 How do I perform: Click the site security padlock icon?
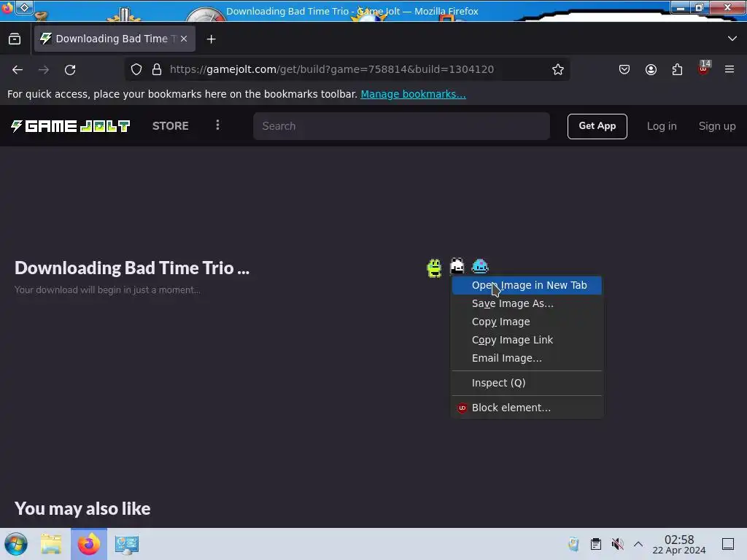(x=157, y=69)
